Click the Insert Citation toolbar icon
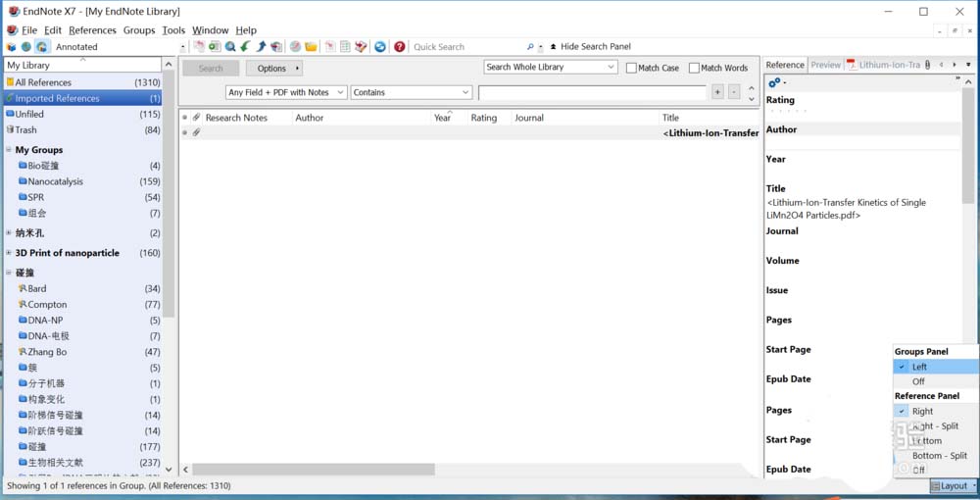Screen dimensions: 980x500 click(x=329, y=47)
